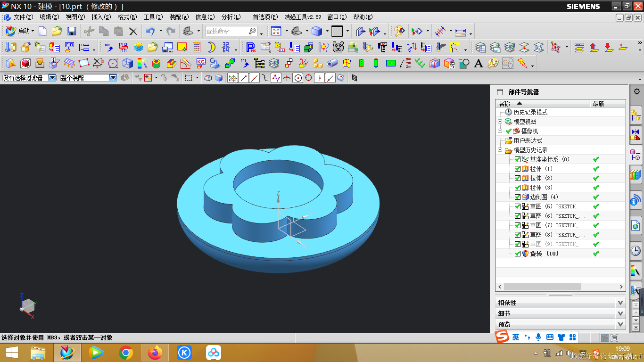Click the INCH/MM unit conversion icon
Screen dimensions: 644x362
[124, 47]
